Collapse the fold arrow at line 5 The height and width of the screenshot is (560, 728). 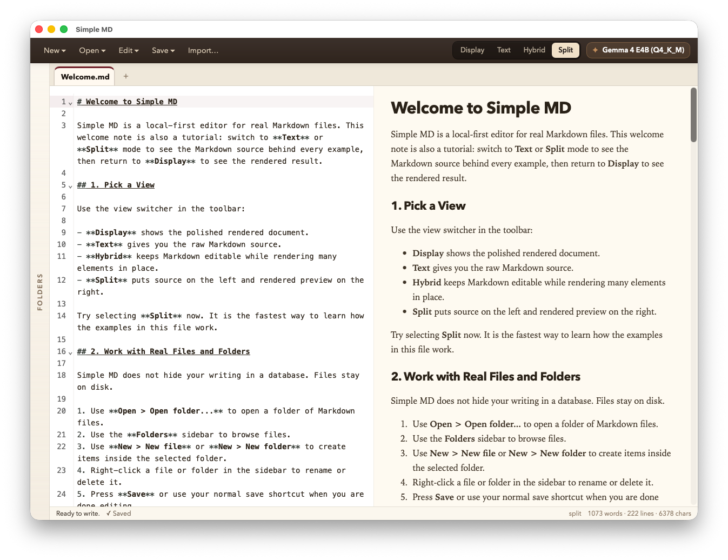(x=70, y=186)
